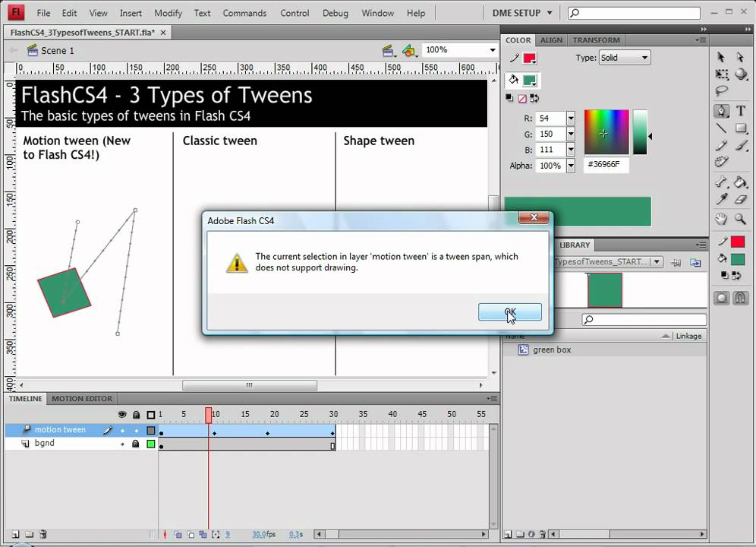Unlock the bgnd layer
Screen dimensions: 756x547
click(135, 443)
